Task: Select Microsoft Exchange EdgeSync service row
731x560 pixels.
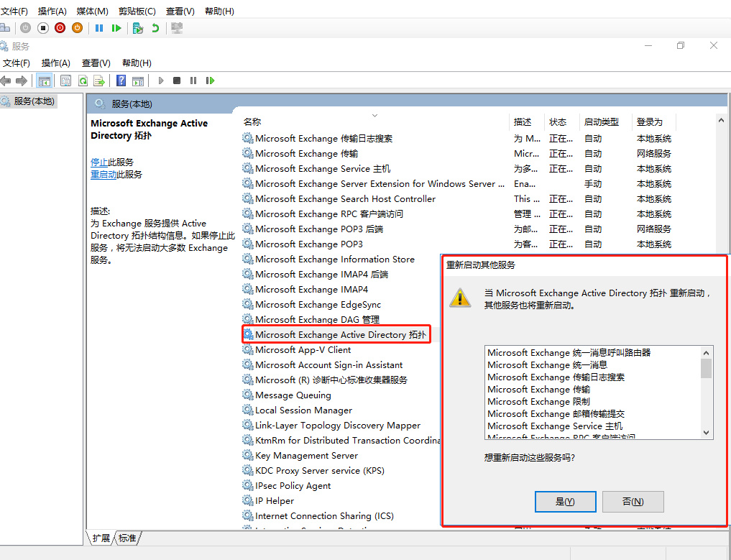Action: (318, 305)
